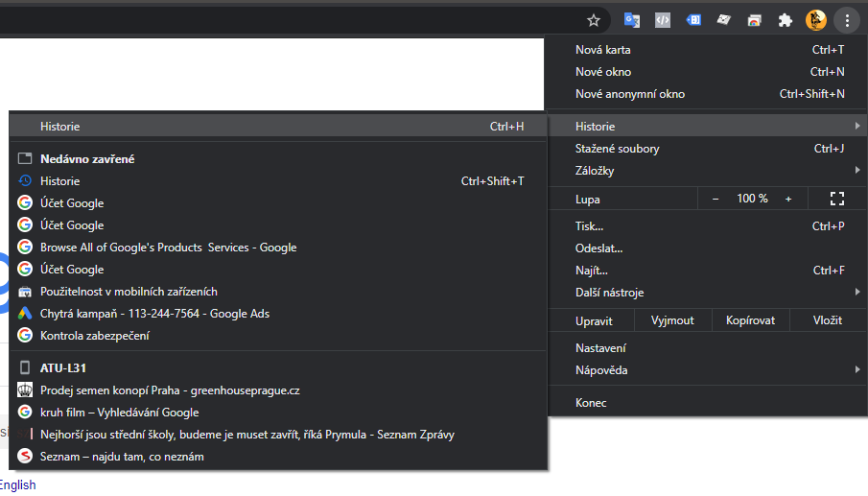The height and width of the screenshot is (496, 868).
Task: Open the Google Translate extension
Action: pos(632,20)
